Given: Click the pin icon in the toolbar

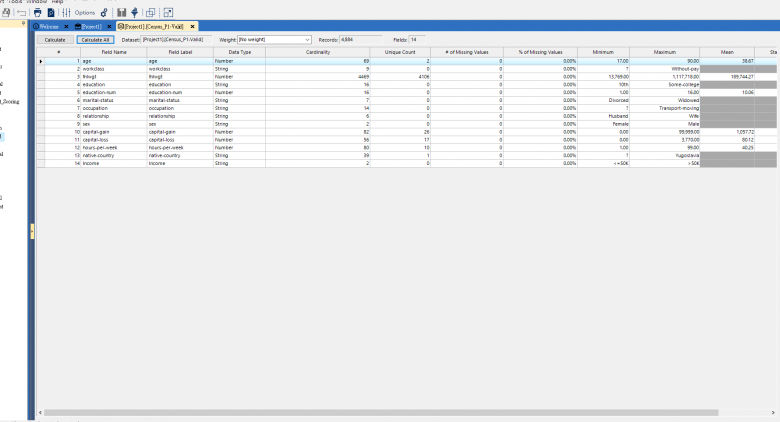Looking at the screenshot, I should point(135,12).
